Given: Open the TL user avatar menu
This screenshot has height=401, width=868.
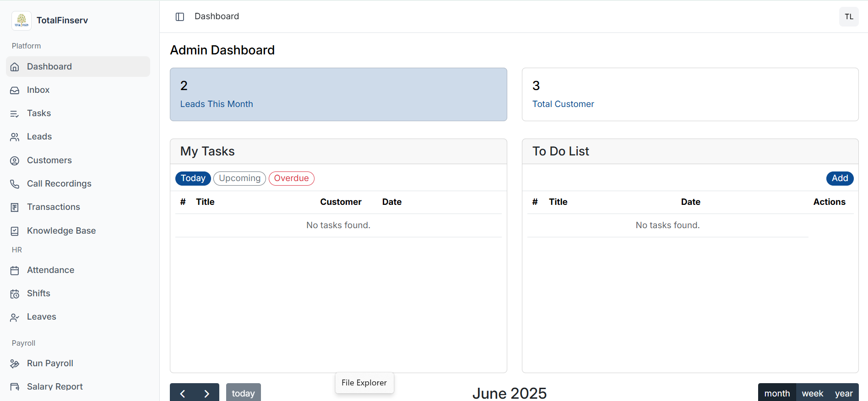Looking at the screenshot, I should pyautogui.click(x=849, y=17).
